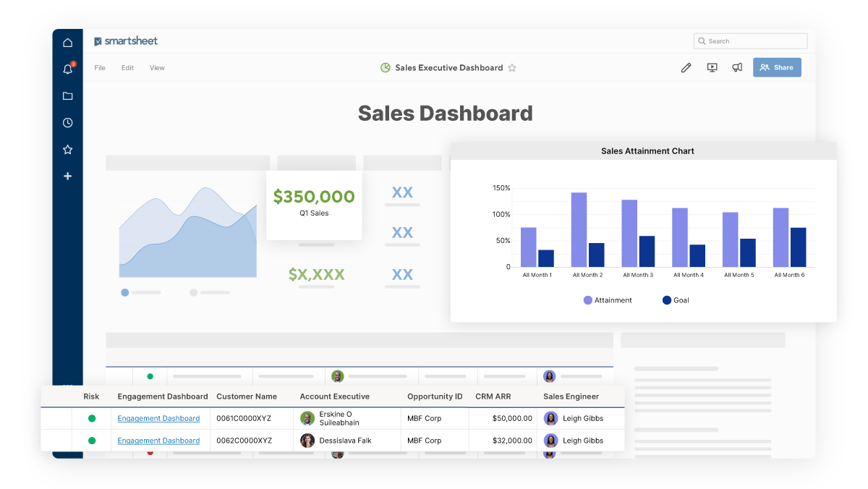
Task: Select the first carousel dot under the chart
Action: click(124, 292)
